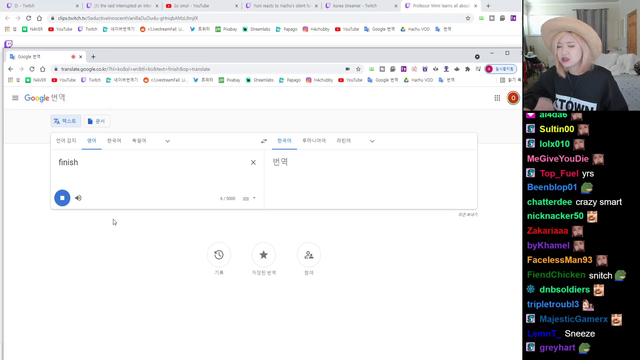Switch to Professor Mimi learns tab
640x360 pixels.
coord(440,6)
